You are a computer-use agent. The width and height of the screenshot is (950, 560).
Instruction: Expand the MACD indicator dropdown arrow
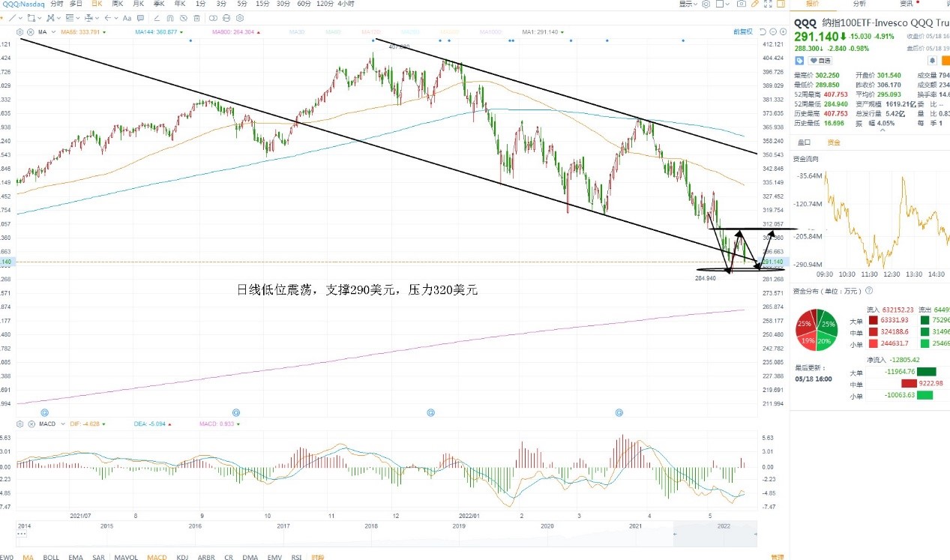pyautogui.click(x=63, y=424)
